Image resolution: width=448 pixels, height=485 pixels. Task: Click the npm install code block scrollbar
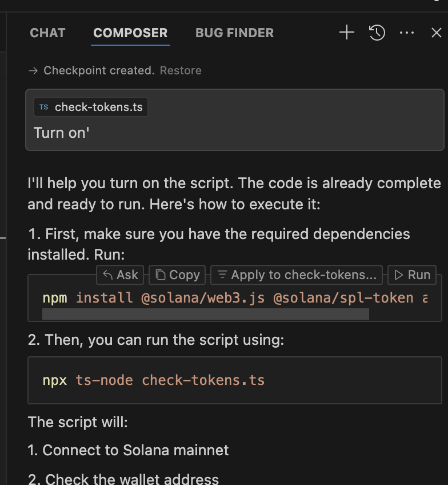(206, 314)
